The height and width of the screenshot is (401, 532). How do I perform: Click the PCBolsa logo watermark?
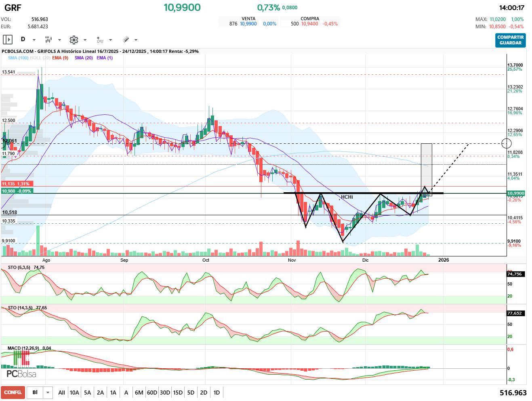(x=21, y=374)
